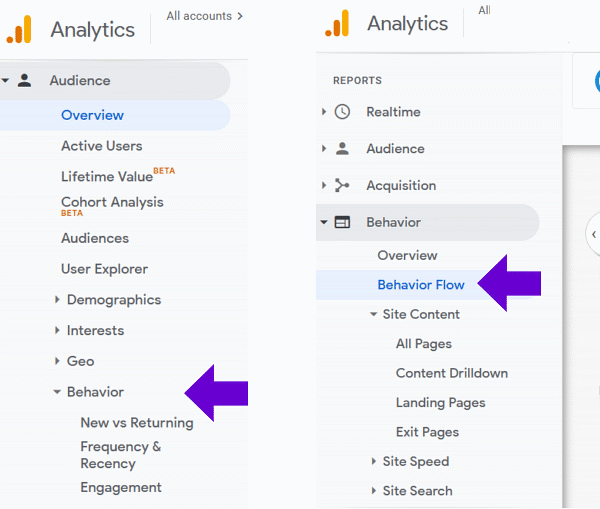Click the Behavior window icon in Reports

click(x=342, y=222)
